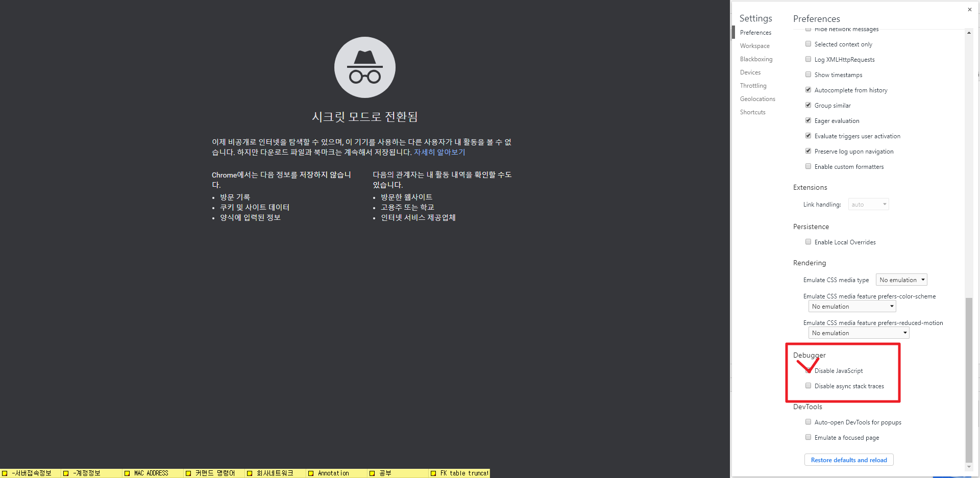Open the Link handling dropdown
Viewport: 980px width, 478px height.
pyautogui.click(x=868, y=204)
